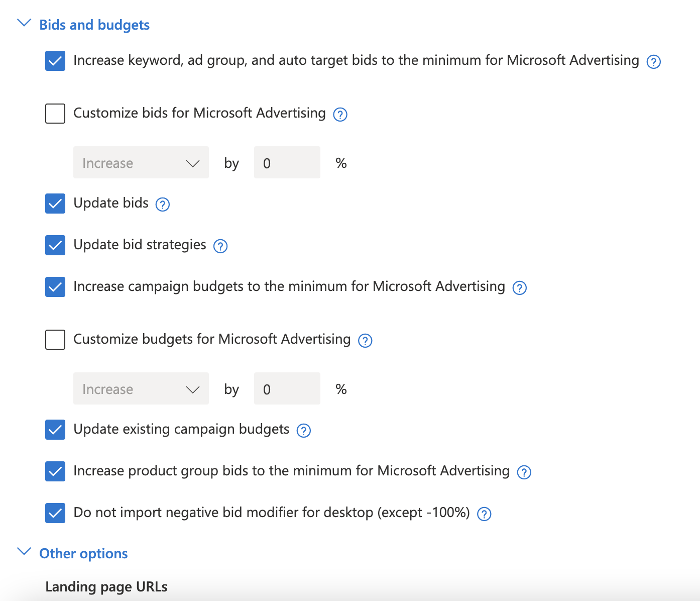This screenshot has height=601, width=700.
Task: Enable Customize bids for Microsoft Advertising checkbox
Action: coord(55,114)
